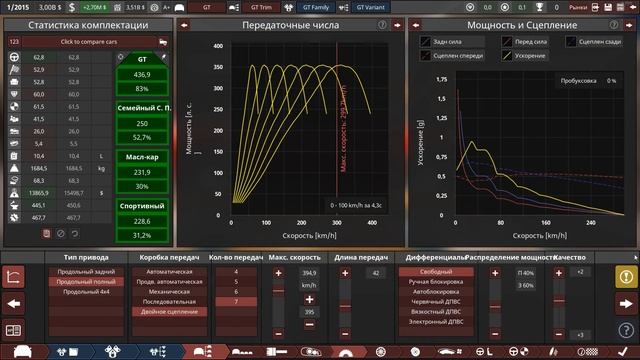
Task: Increase Макс. скорость with its plus button
Action: [x=278, y=273]
